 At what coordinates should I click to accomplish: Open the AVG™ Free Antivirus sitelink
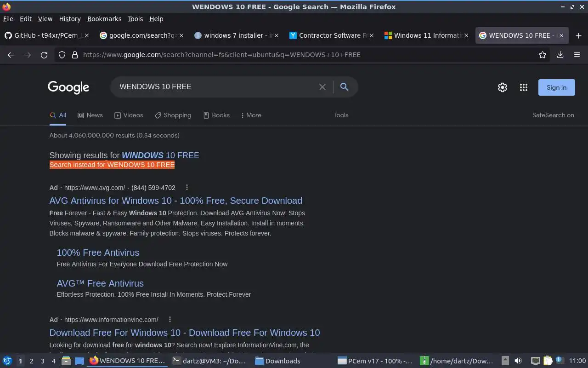pos(100,283)
